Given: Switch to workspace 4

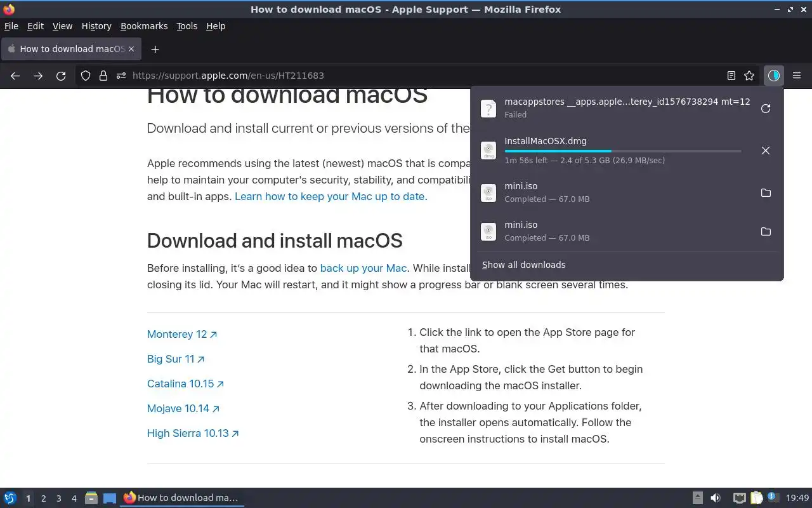Looking at the screenshot, I should pos(74,498).
